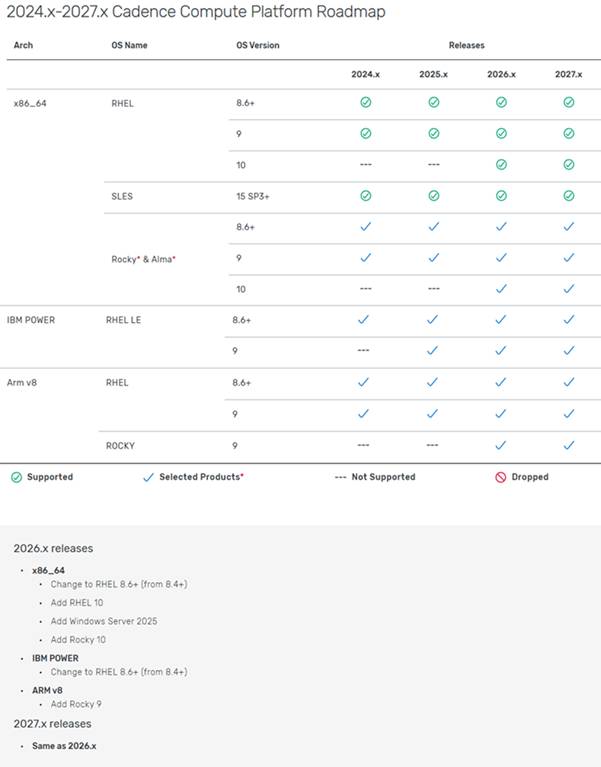Click x86_64 RHEL 8.6+ supported icon under 2024.x
Image resolution: width=601 pixels, height=767 pixels.
pyautogui.click(x=366, y=102)
